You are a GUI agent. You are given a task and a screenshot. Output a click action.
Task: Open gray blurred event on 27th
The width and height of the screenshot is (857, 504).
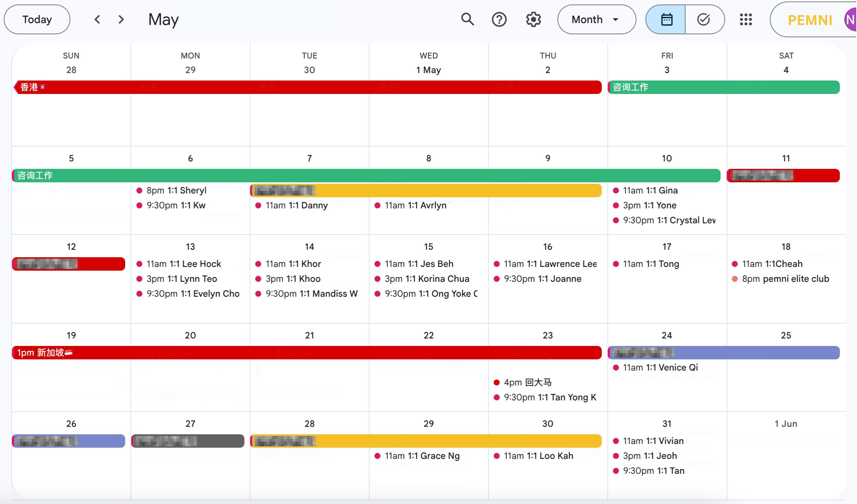point(188,441)
